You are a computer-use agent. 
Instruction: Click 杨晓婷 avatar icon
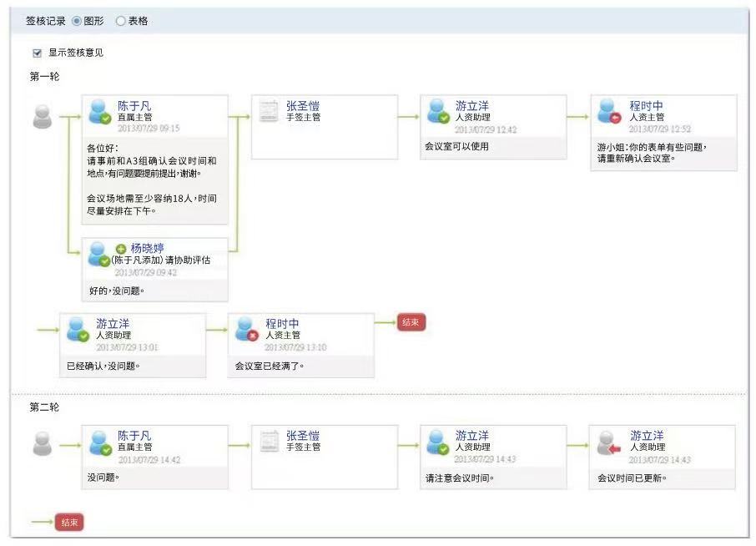tap(100, 254)
